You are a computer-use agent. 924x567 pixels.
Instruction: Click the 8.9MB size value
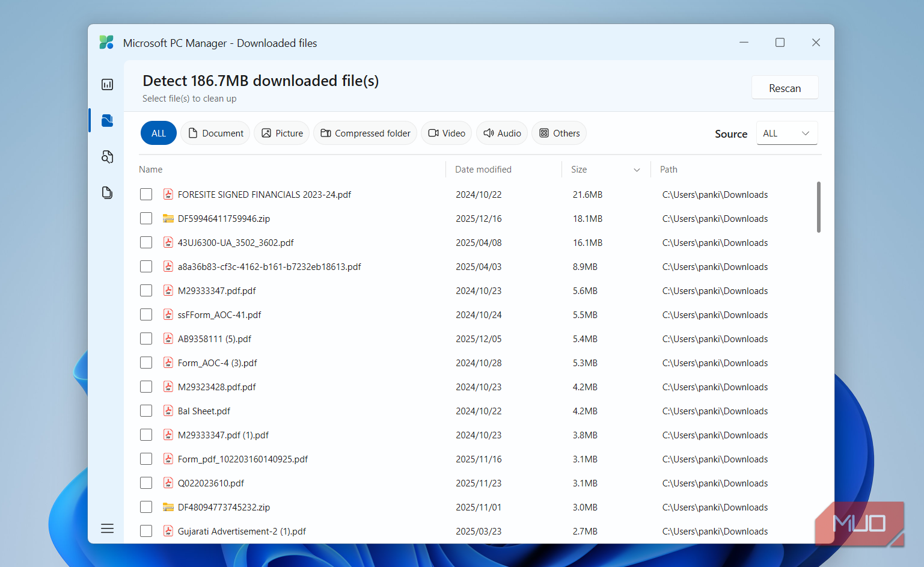click(x=585, y=266)
